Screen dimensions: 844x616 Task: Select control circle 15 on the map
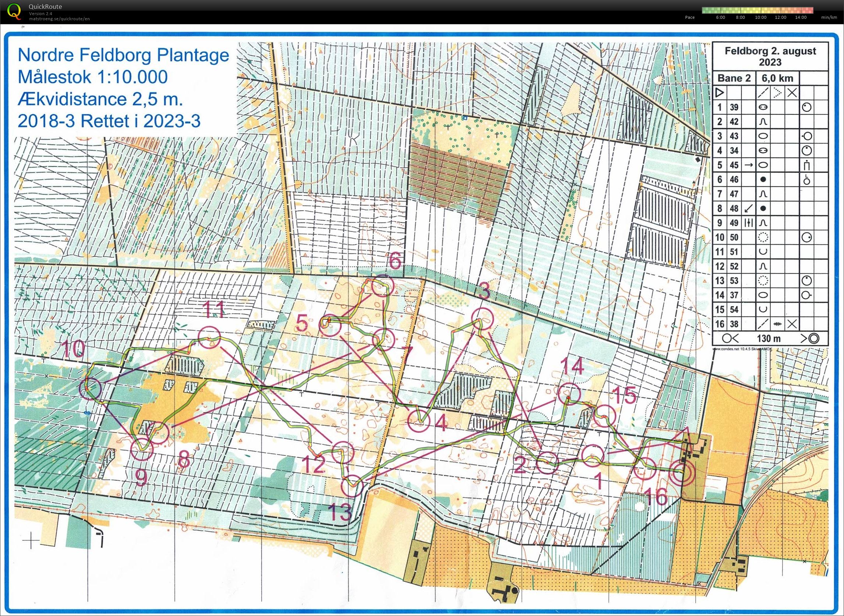click(604, 416)
